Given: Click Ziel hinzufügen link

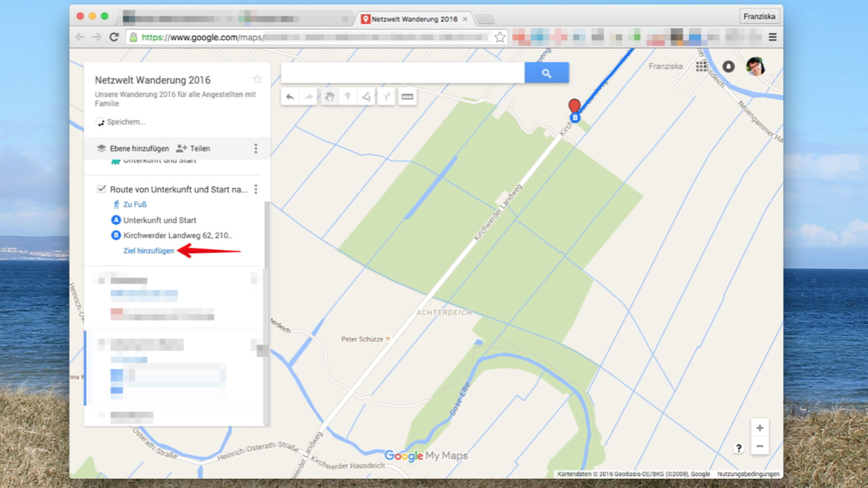Looking at the screenshot, I should (149, 251).
